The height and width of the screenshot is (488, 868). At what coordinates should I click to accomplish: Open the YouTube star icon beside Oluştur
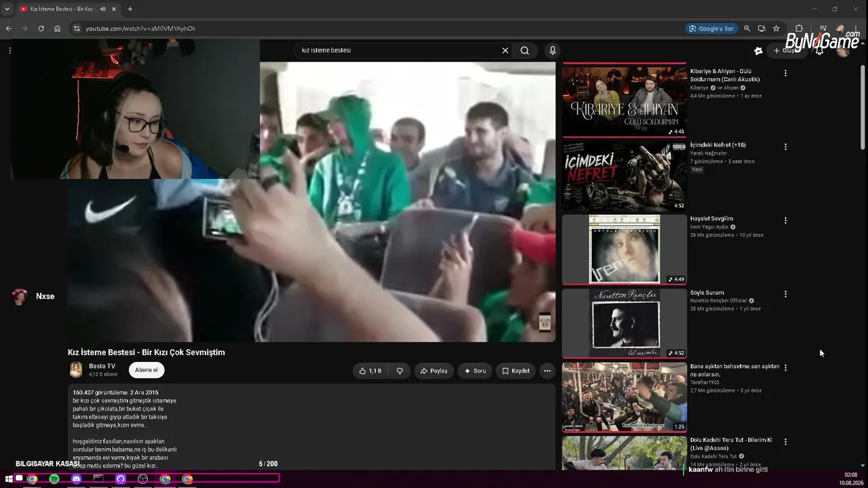click(758, 50)
